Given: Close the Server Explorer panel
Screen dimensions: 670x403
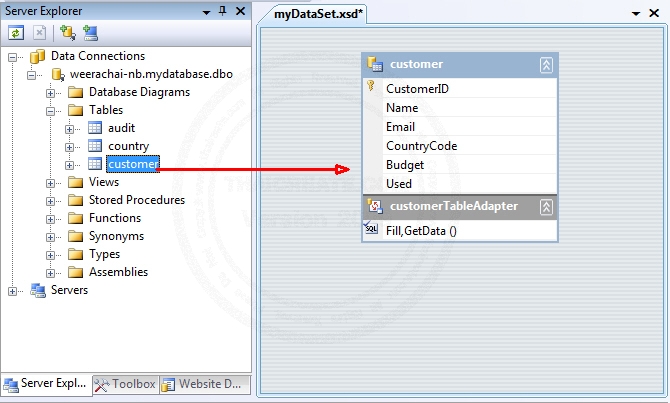Looking at the screenshot, I should point(241,11).
